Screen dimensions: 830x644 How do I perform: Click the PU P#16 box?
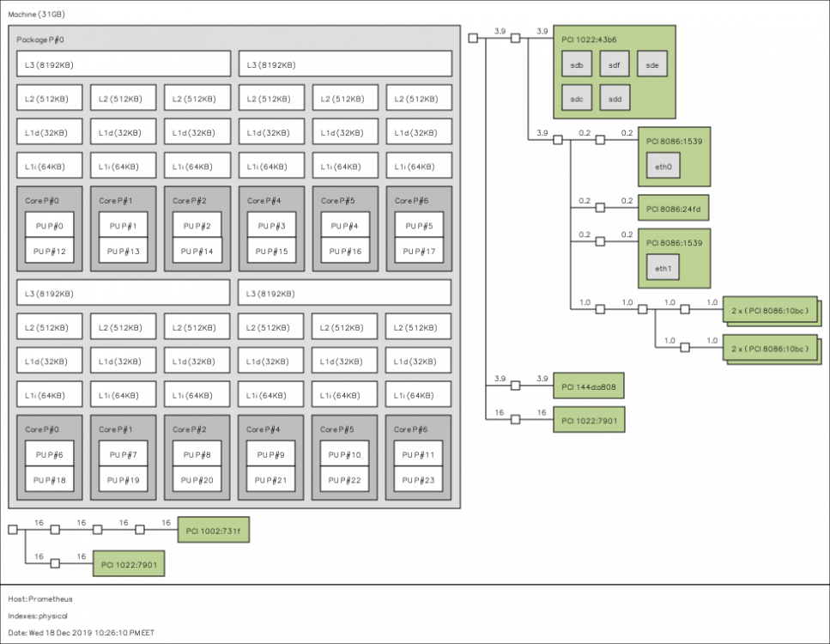[345, 251]
